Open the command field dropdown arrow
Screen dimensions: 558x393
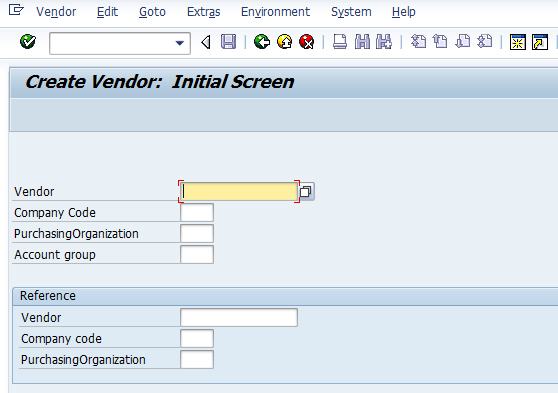click(x=180, y=43)
